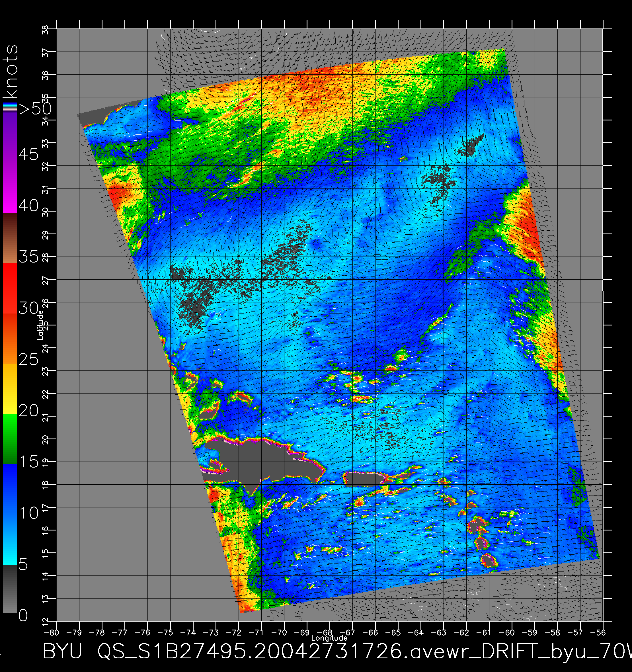Select the orange 25–30 knots colorbar segment
The width and height of the screenshot is (632, 672).
pos(10,338)
